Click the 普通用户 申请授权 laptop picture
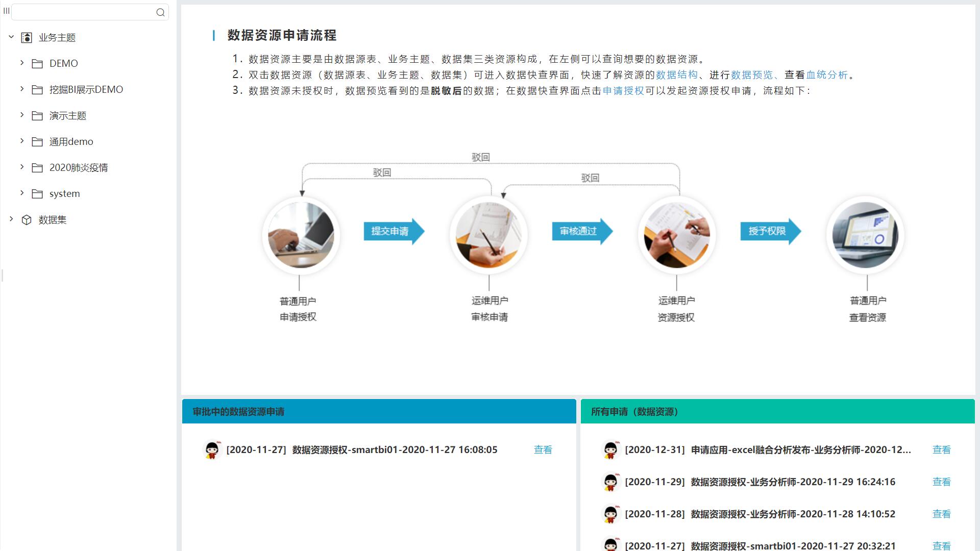 tap(301, 235)
